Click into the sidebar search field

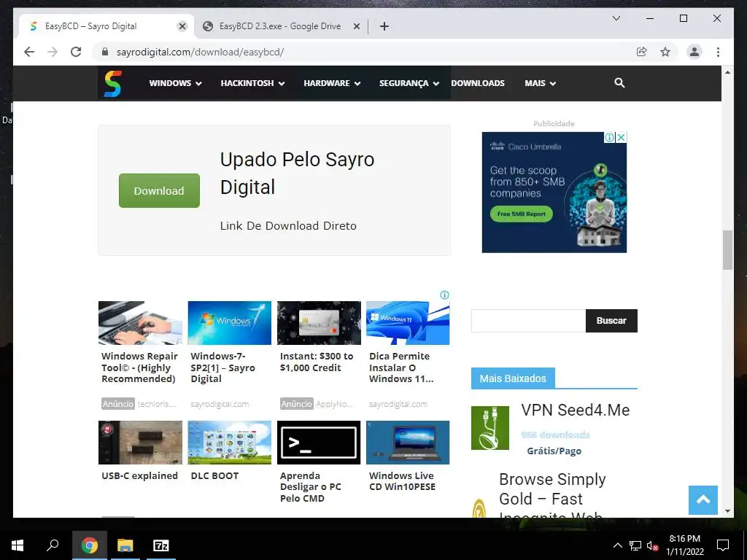coord(528,321)
